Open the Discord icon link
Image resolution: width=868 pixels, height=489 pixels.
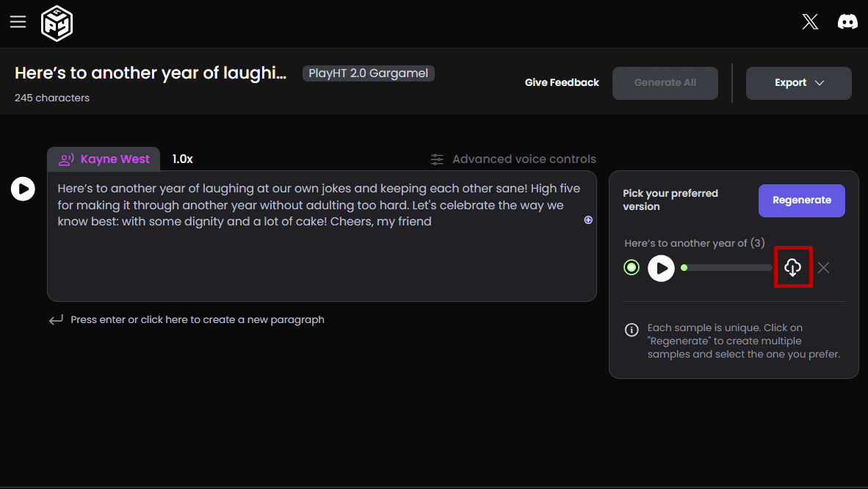847,22
